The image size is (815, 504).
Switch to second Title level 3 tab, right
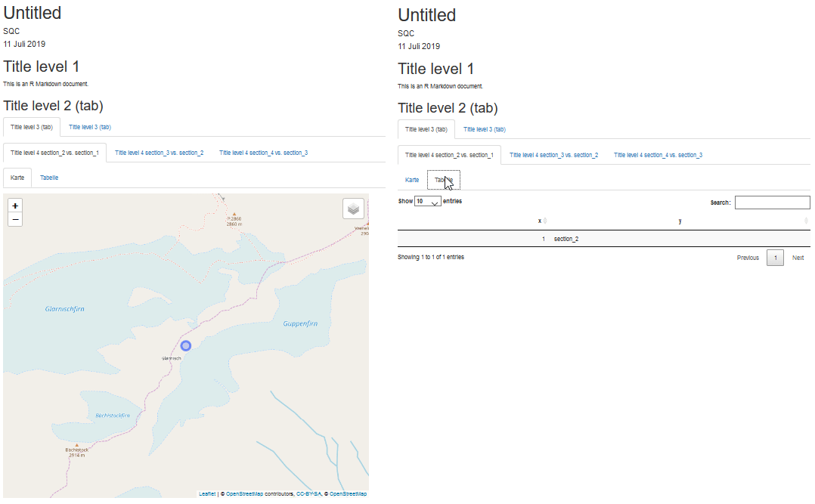(485, 129)
